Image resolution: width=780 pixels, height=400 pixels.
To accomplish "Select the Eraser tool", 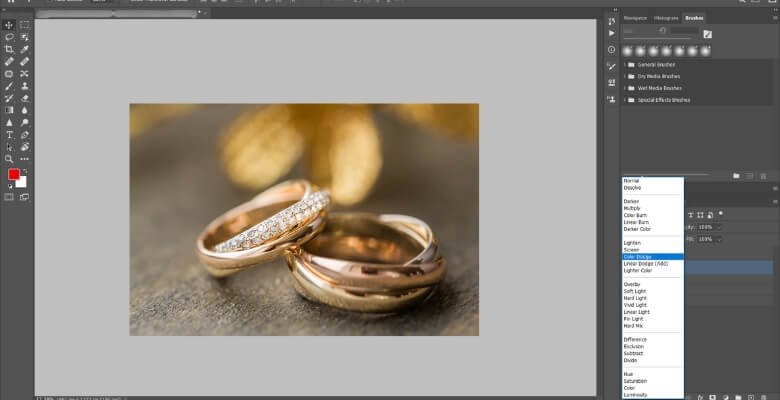I will (x=24, y=98).
